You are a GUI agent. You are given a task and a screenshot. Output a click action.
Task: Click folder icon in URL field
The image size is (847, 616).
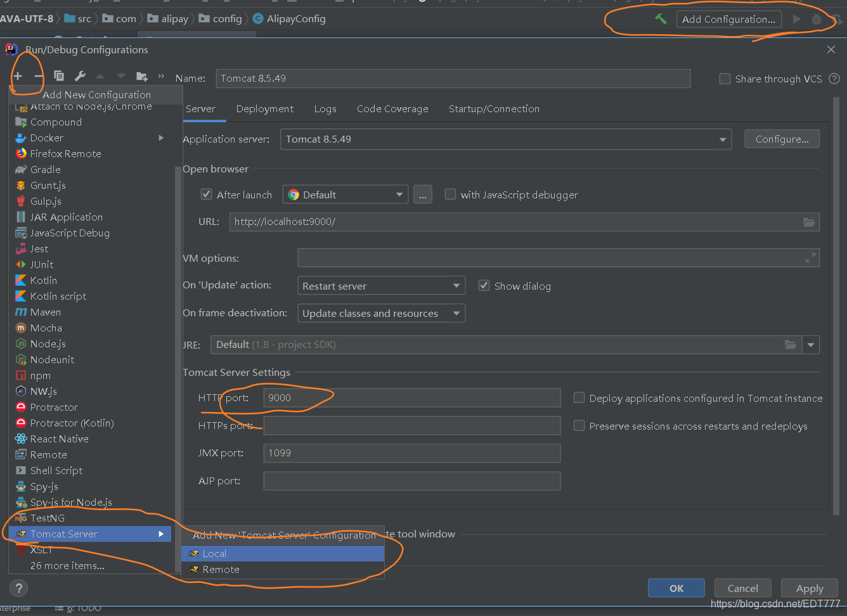click(x=808, y=222)
